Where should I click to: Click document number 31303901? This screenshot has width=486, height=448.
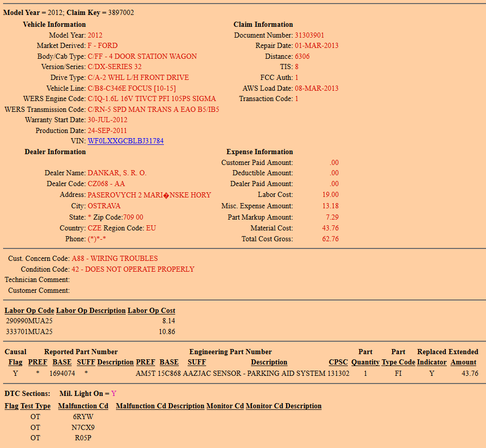(x=309, y=35)
